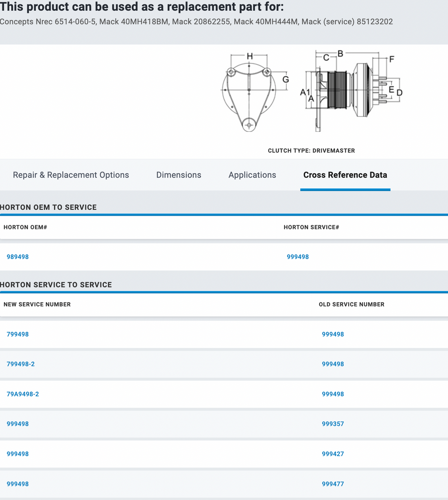This screenshot has width=448, height=500.
Task: Open the 999498 link under Horton Service#
Action: tap(298, 257)
